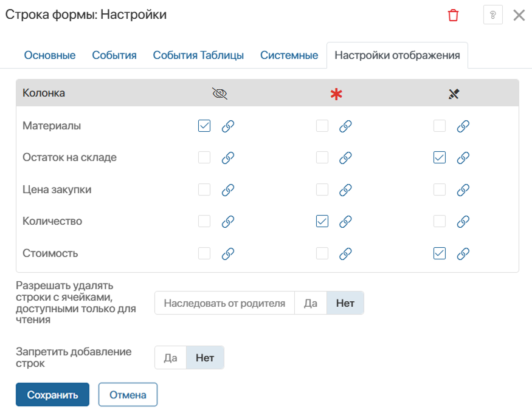Uncheck the hidden checkbox for Материалы

(204, 126)
